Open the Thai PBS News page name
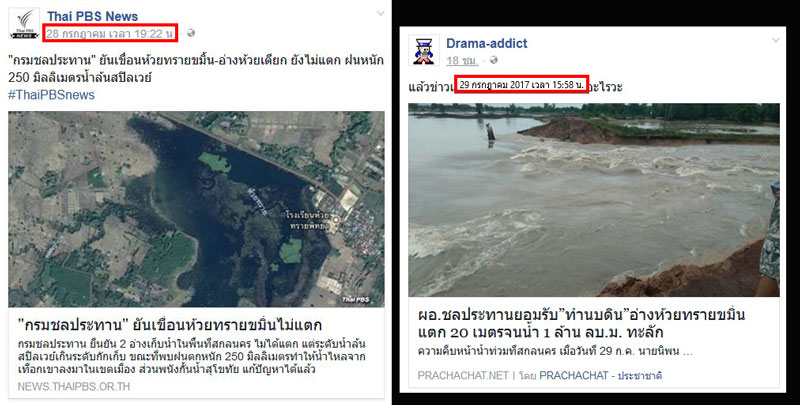800x405 pixels. (x=92, y=16)
